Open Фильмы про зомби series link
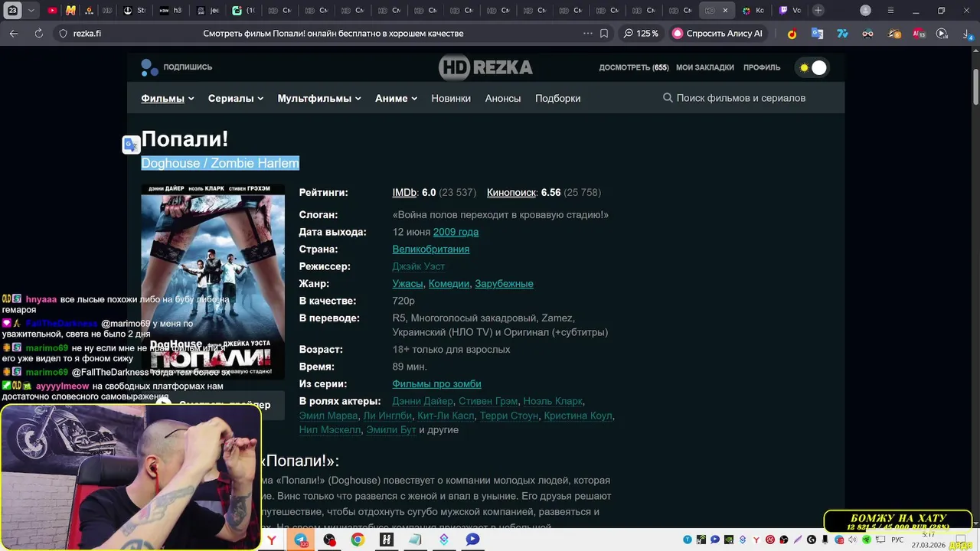The height and width of the screenshot is (551, 980). tap(436, 384)
